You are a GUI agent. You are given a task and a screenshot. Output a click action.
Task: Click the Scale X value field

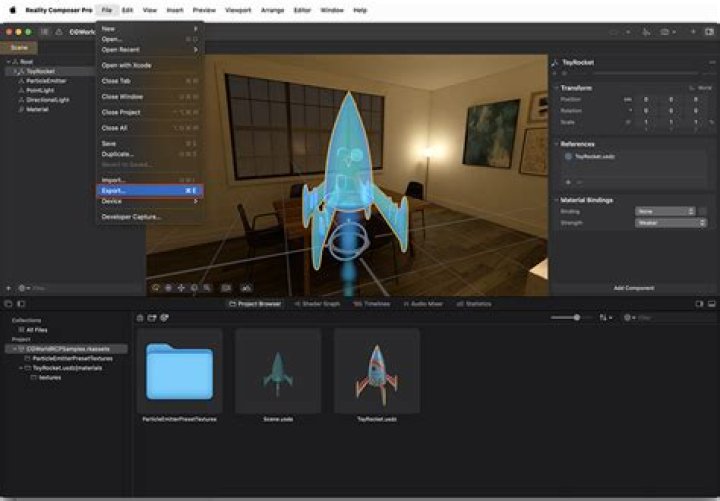[646, 122]
